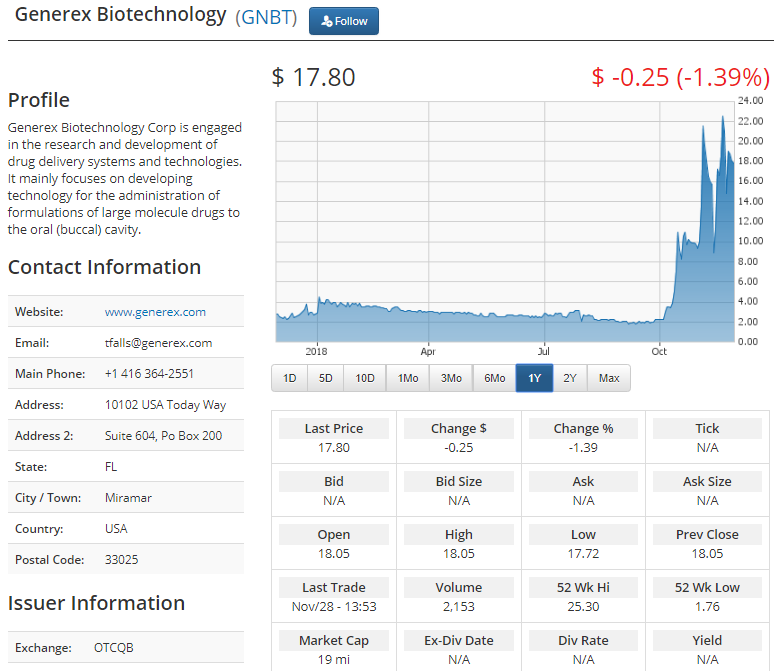The image size is (774, 671).
Task: Click the Ask Size cell header
Action: 707,481
